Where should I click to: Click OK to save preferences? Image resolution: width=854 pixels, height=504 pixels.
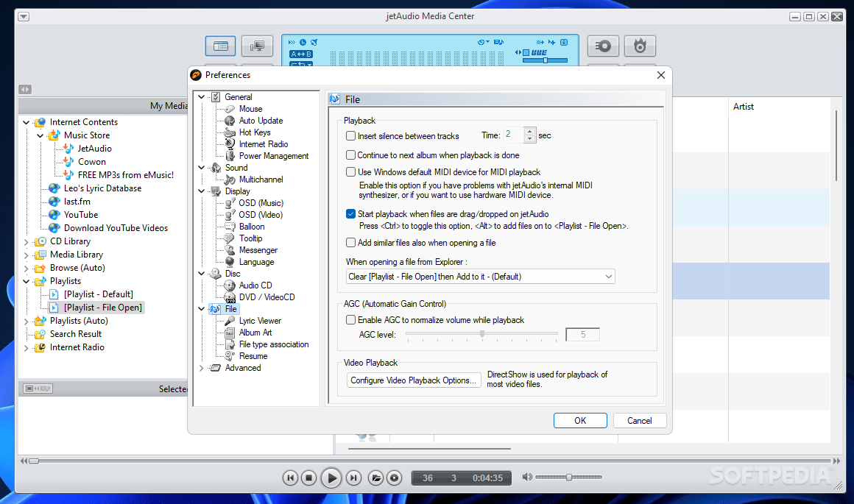click(x=580, y=421)
